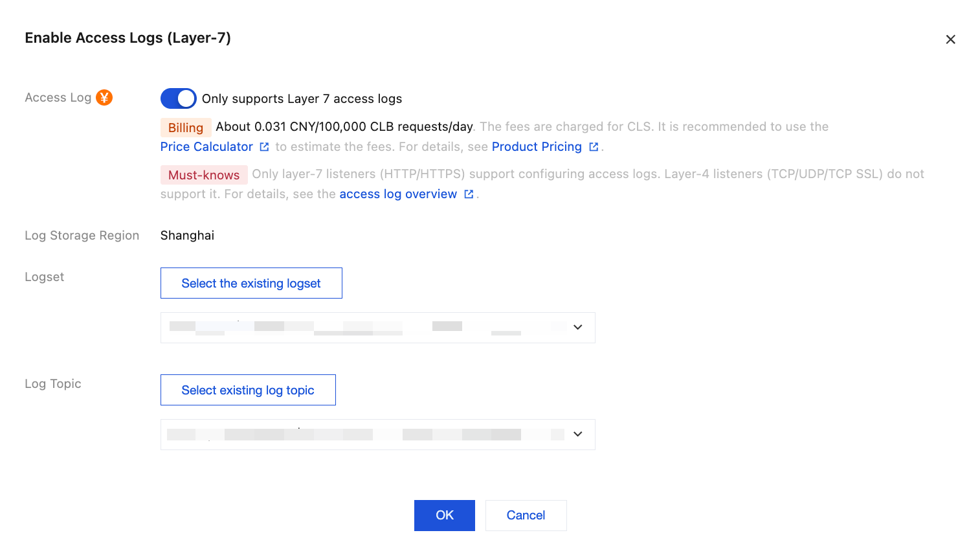
Task: Click the external icon beside access log overview
Action: [469, 194]
